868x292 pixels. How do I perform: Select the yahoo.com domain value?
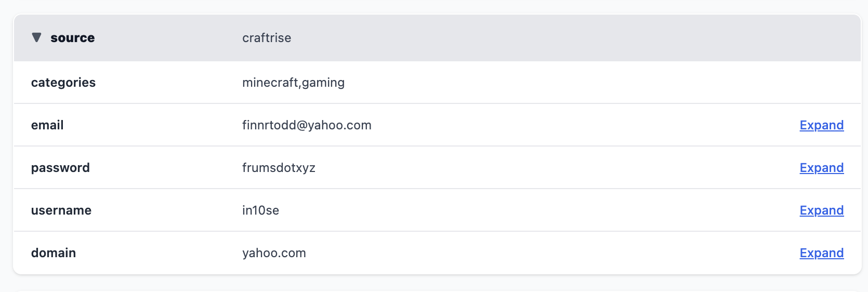point(274,253)
